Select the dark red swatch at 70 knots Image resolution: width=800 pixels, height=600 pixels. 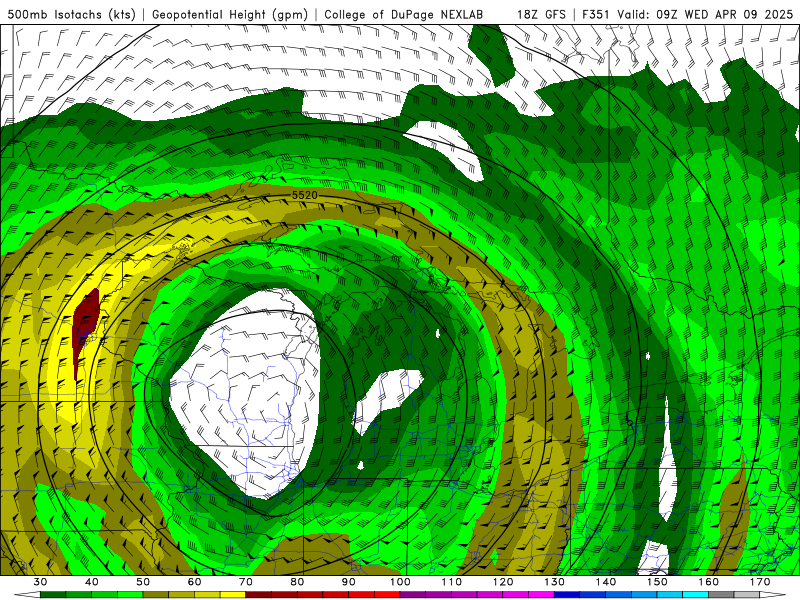pyautogui.click(x=259, y=595)
